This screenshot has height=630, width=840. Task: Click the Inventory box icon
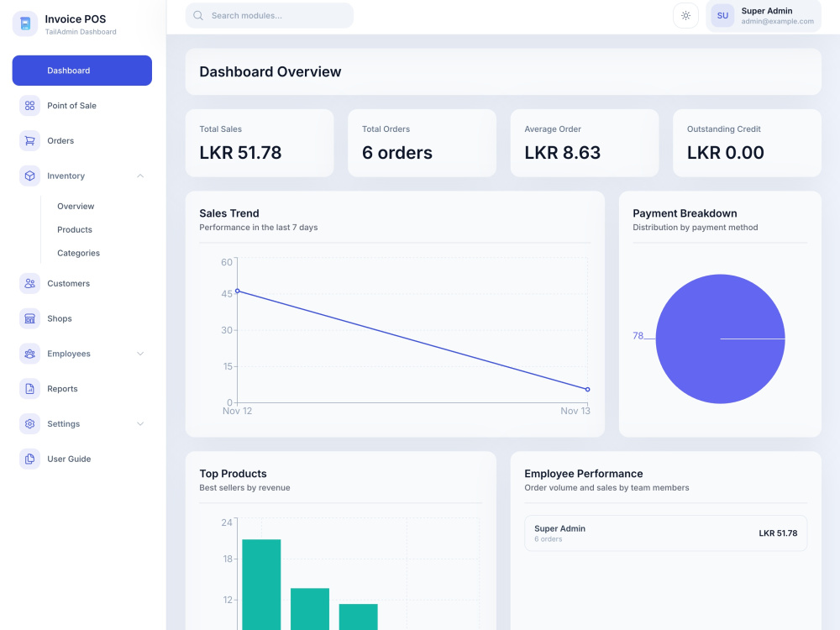point(30,176)
